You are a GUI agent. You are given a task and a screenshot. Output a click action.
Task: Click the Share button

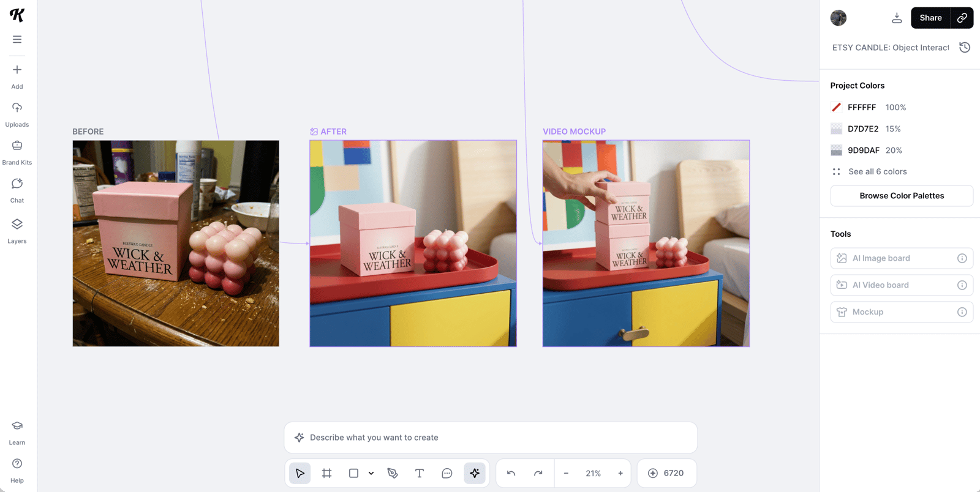click(x=930, y=18)
